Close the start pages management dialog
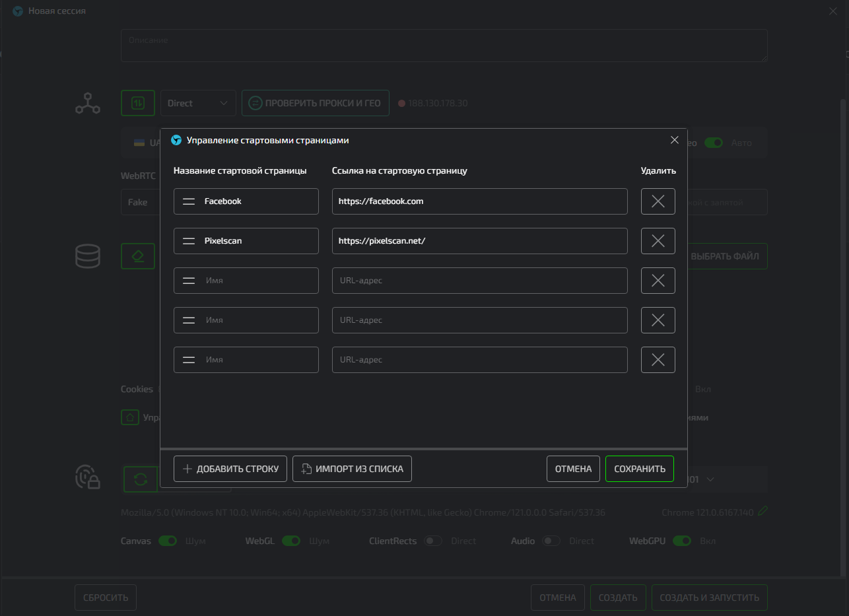The width and height of the screenshot is (849, 616). [x=674, y=140]
